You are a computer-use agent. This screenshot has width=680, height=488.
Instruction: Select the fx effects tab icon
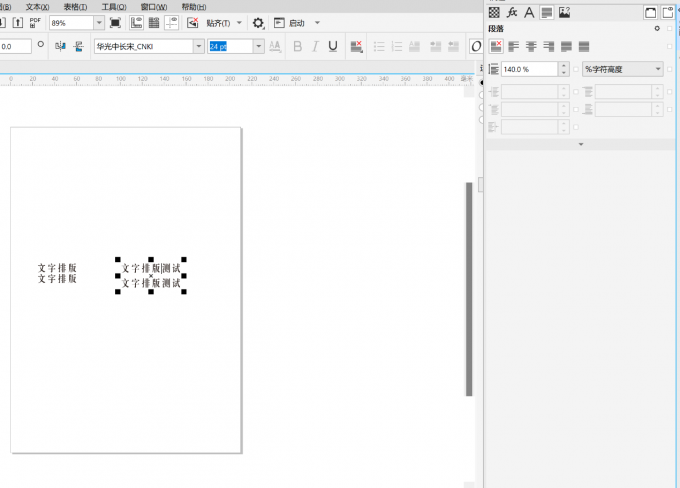point(511,13)
